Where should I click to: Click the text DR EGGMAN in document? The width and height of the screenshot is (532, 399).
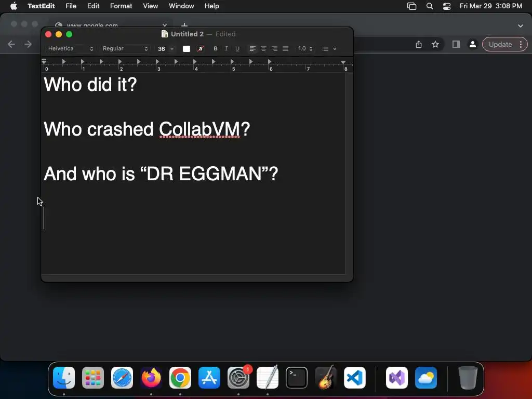pos(205,174)
